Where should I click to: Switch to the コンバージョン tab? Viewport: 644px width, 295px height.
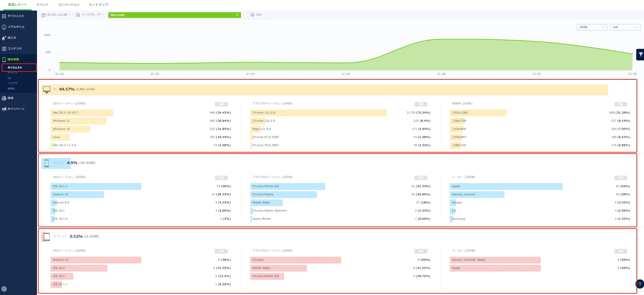(x=69, y=5)
